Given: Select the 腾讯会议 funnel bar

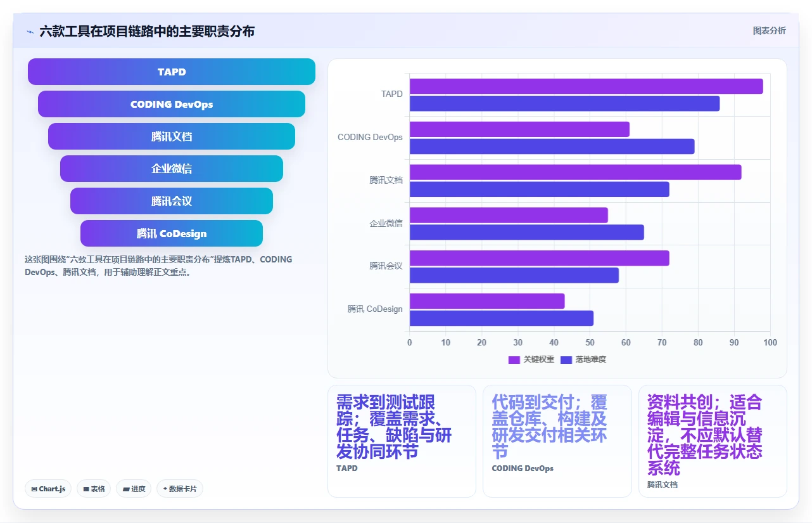Looking at the screenshot, I should [x=172, y=201].
